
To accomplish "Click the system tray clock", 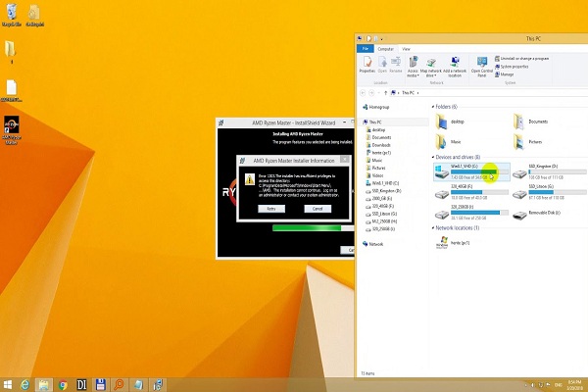I will (x=574, y=385).
